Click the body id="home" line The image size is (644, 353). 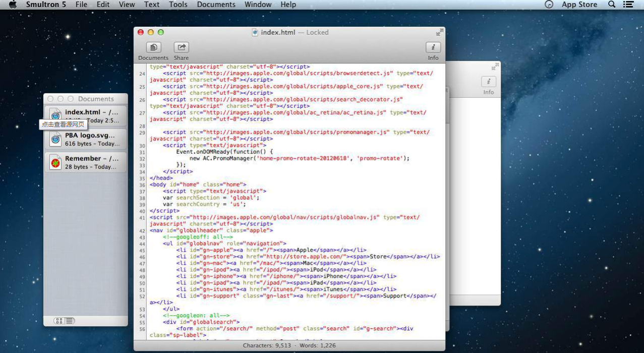(x=198, y=185)
